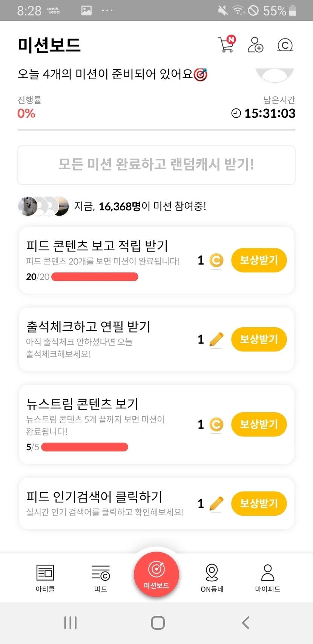Tap the gold coin reward icon for feed content
Screen dimensions: 313x644
216,260
